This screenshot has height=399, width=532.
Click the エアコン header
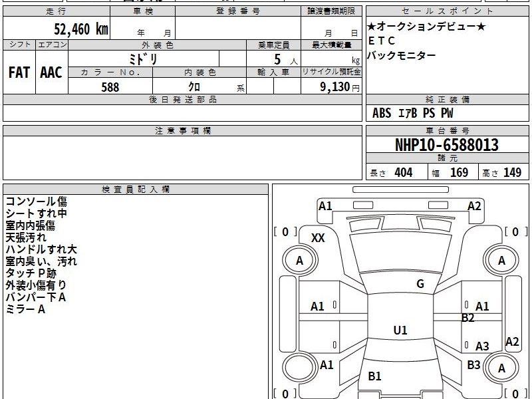52,45
